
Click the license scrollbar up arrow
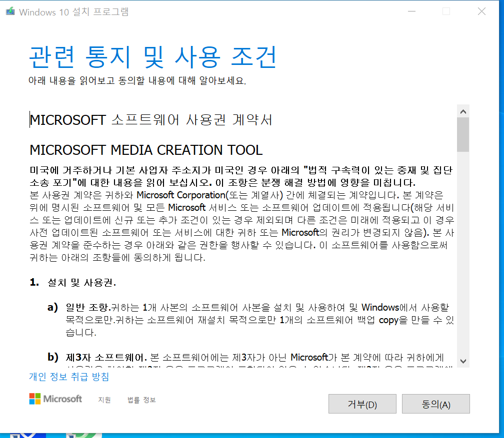[463, 111]
